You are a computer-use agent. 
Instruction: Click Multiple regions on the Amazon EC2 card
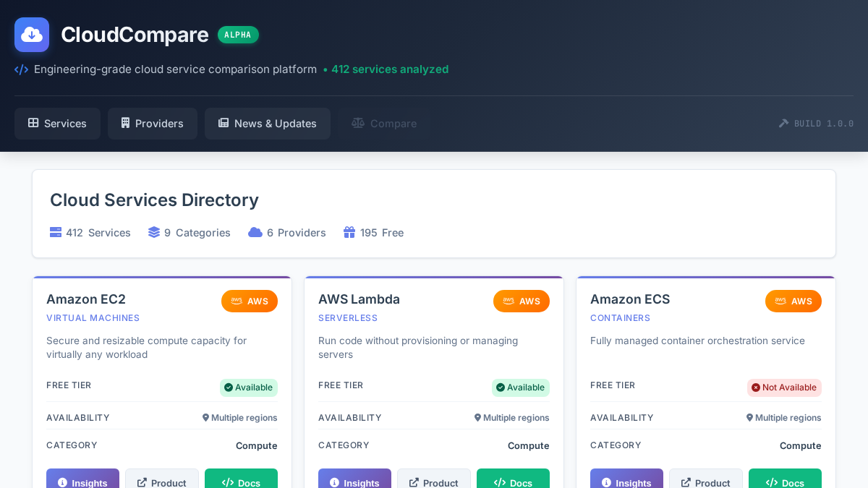pyautogui.click(x=239, y=418)
